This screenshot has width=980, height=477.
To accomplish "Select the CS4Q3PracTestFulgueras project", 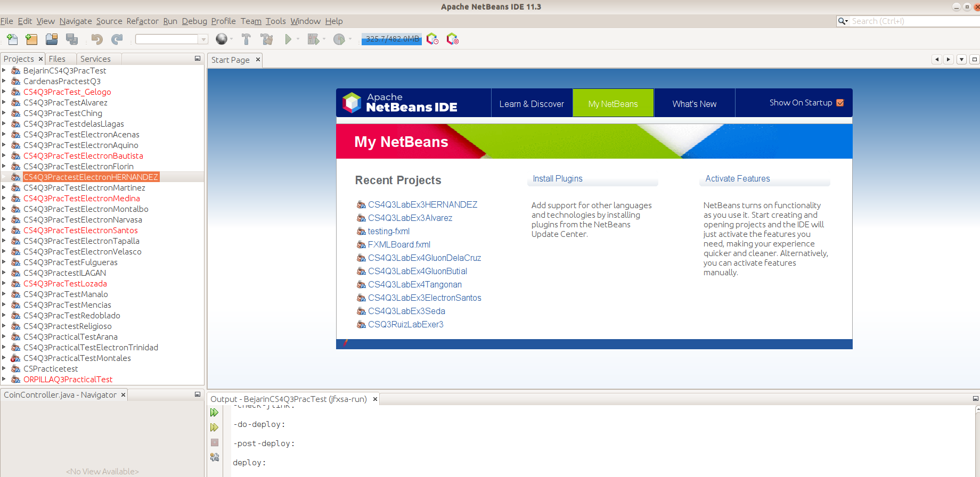I will [x=70, y=262].
